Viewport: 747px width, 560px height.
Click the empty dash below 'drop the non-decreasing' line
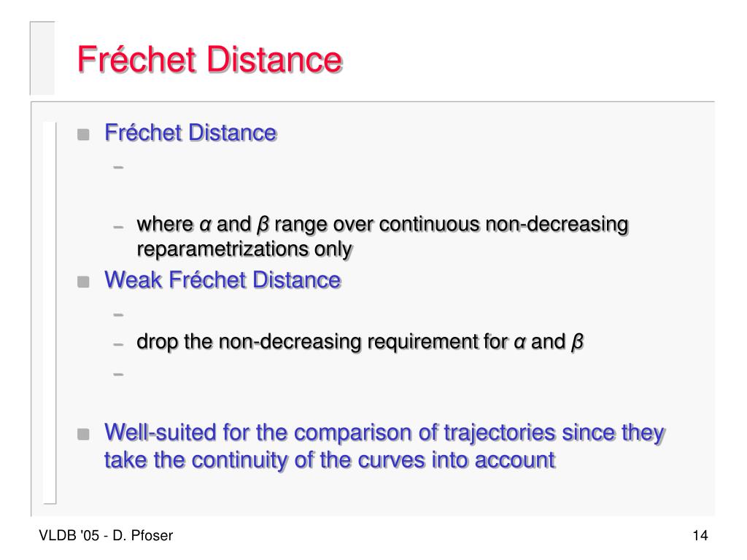coord(119,374)
